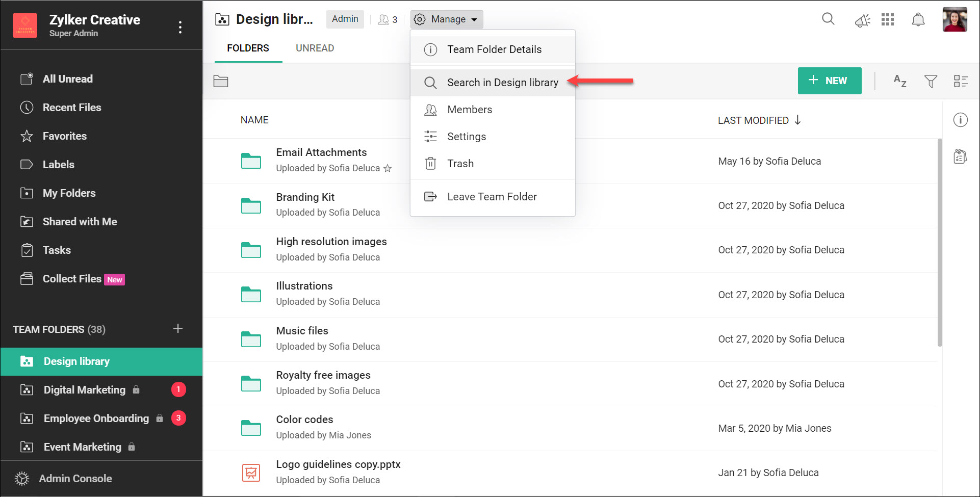Open the three-dot menu next to Zylker Creative
The width and height of the screenshot is (980, 497).
pyautogui.click(x=180, y=27)
